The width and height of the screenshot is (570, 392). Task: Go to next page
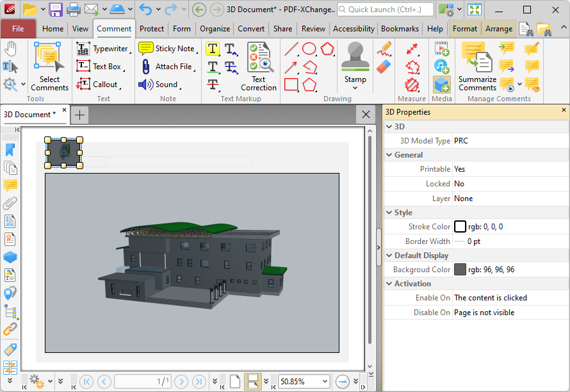pos(181,382)
